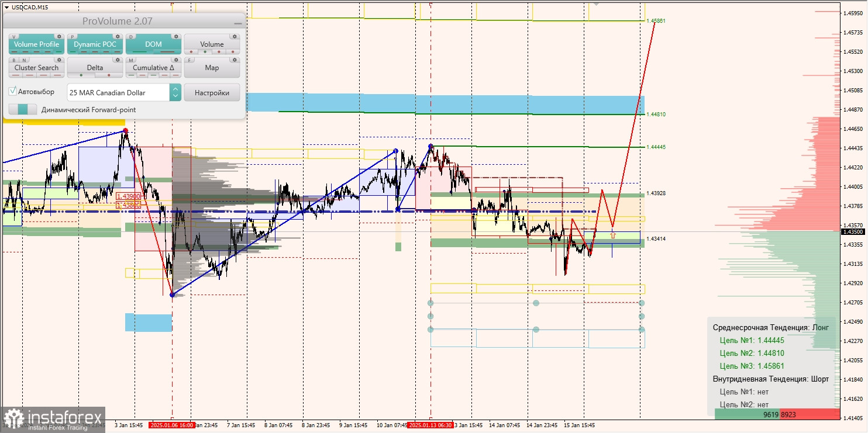Open Cumulative Δ gear settings
This screenshot has width=868, height=433.
(175, 60)
